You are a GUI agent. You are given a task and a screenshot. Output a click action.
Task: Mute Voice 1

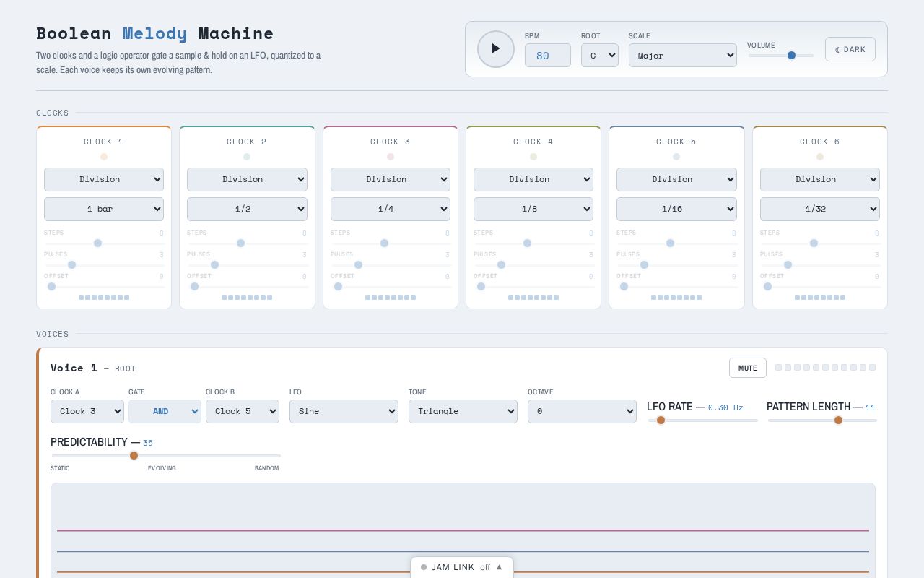coord(748,368)
